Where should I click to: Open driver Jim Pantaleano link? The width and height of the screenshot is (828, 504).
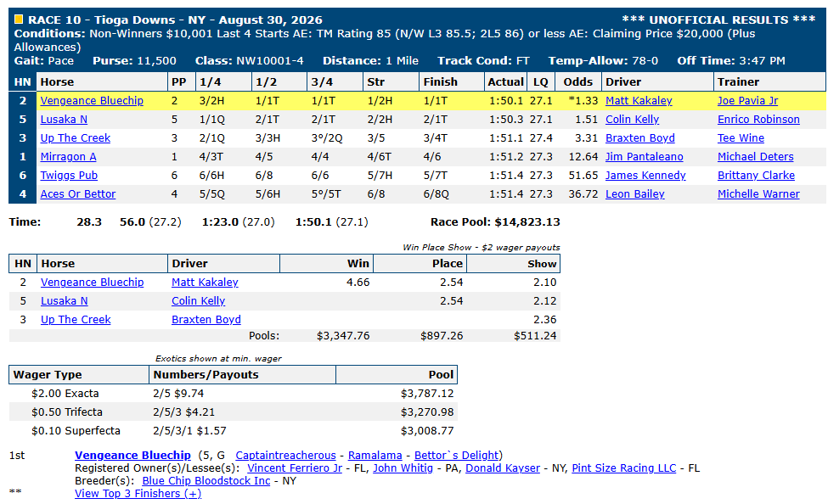click(645, 157)
